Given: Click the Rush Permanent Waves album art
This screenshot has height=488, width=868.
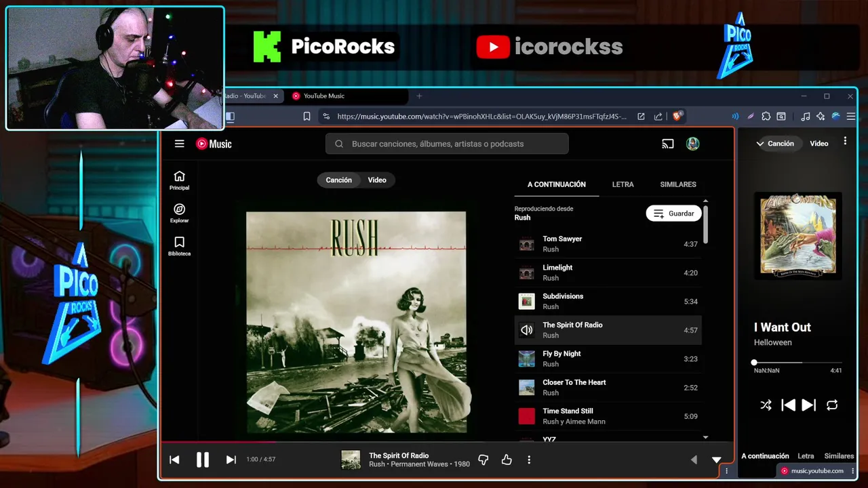Looking at the screenshot, I should [356, 322].
